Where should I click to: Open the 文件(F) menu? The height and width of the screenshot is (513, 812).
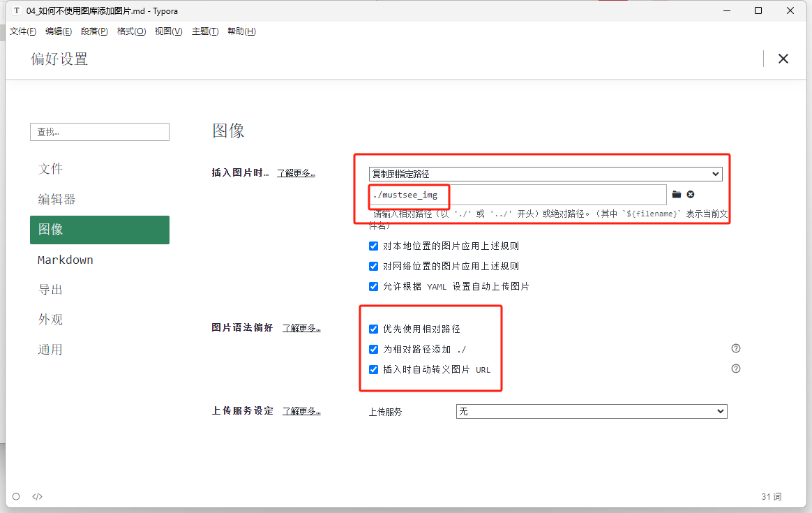pos(23,31)
